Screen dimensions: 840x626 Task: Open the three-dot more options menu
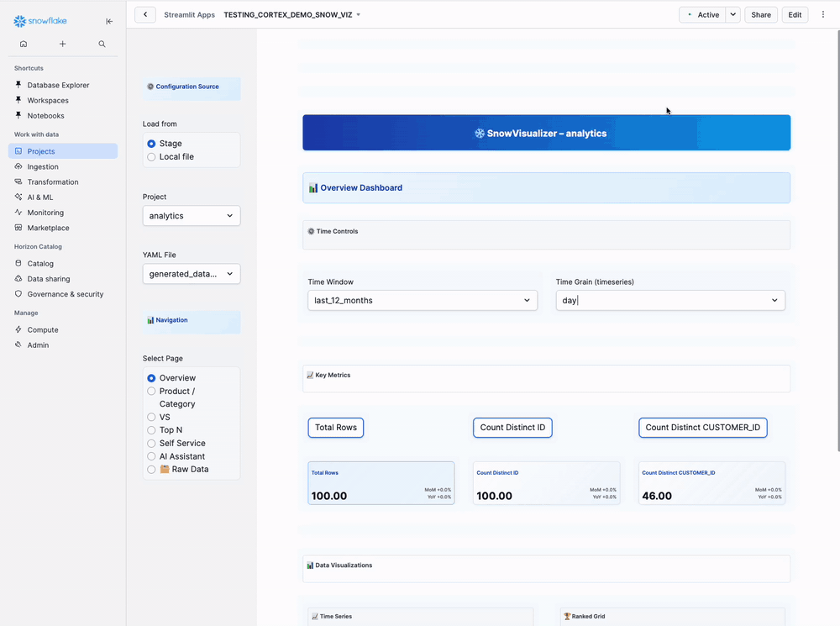point(823,14)
